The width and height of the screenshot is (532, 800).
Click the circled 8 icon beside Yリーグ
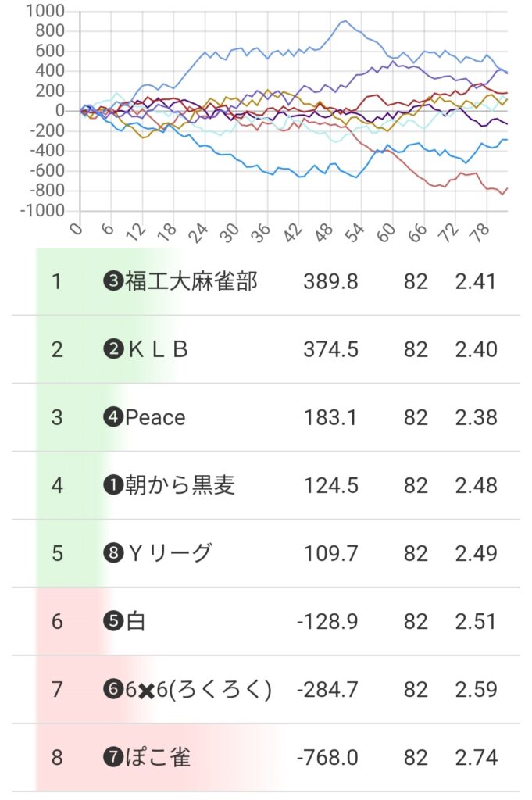pos(112,553)
